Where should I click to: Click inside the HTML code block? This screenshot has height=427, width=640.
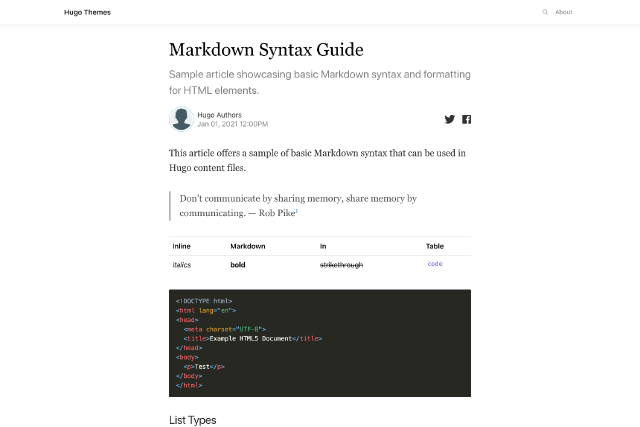(320, 343)
